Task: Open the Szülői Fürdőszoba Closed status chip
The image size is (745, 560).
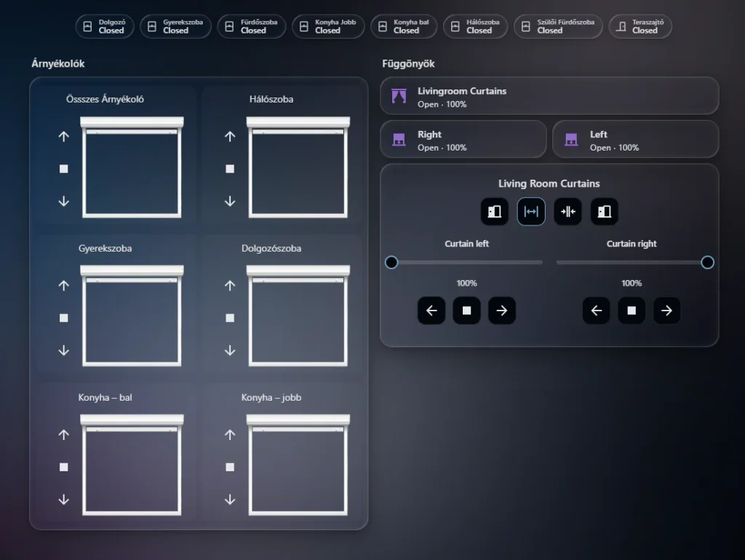Action: pyautogui.click(x=558, y=26)
